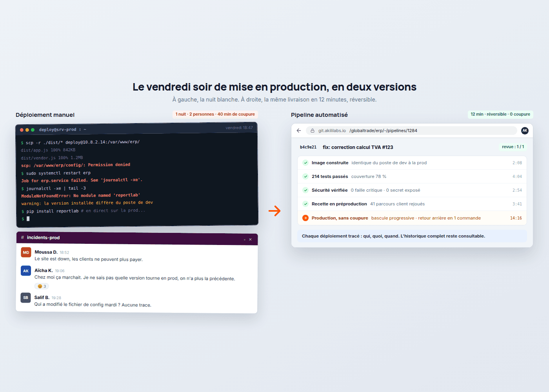Viewport: 549px width, 392px height.
Task: Click the 'Job for erp.service failed' line
Action: [x=82, y=180]
